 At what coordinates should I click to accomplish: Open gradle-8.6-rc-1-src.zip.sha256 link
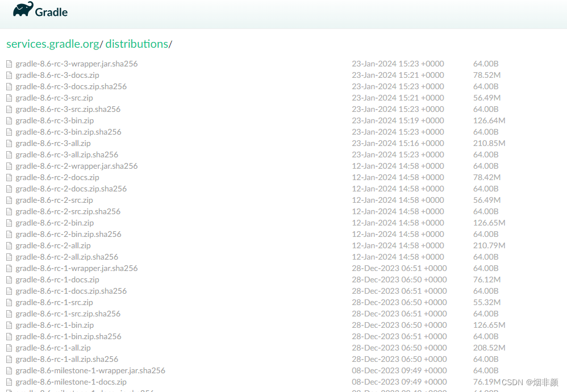point(68,314)
